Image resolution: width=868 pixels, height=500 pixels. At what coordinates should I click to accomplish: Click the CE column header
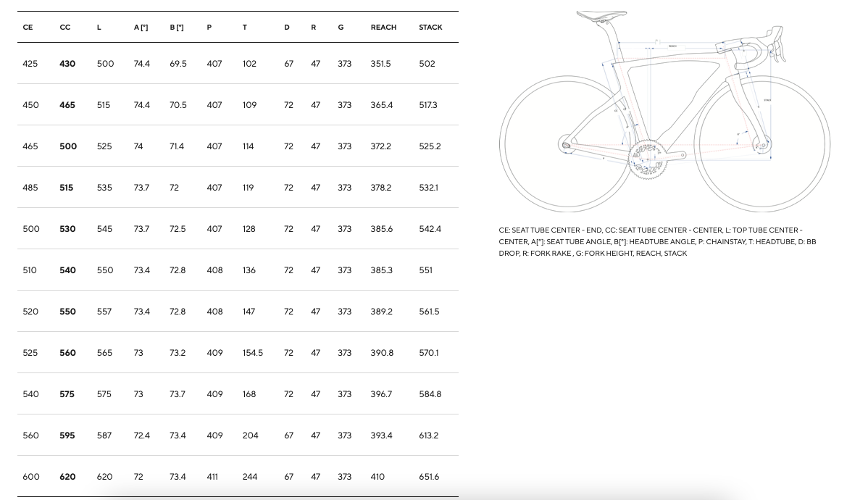pyautogui.click(x=28, y=28)
